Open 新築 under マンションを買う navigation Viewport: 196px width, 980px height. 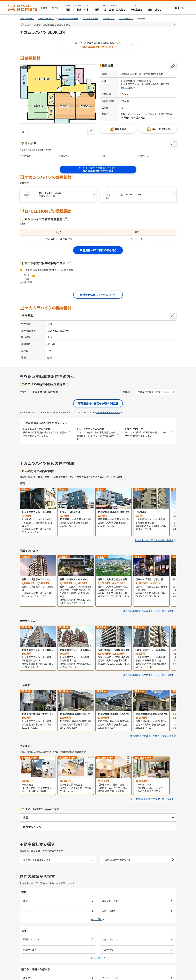tap(79, 9)
